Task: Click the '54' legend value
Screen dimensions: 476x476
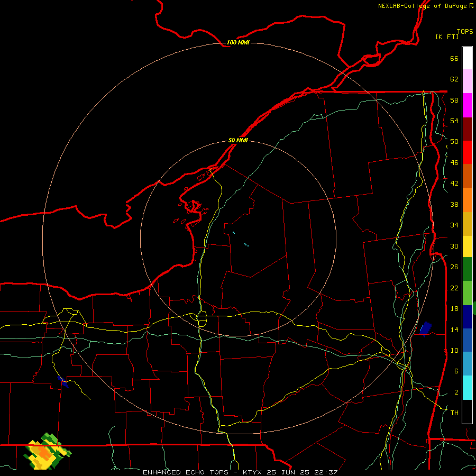Action: [454, 121]
